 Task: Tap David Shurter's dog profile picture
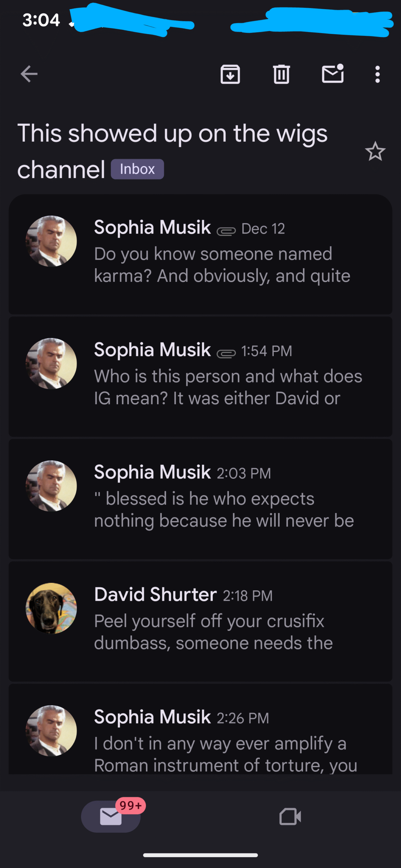[51, 608]
